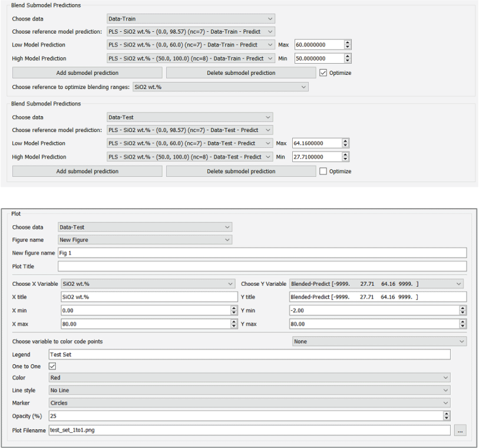This screenshot has width=479, height=448.
Task: Click Delete submodel prediction in Data-Test section
Action: click(x=241, y=172)
